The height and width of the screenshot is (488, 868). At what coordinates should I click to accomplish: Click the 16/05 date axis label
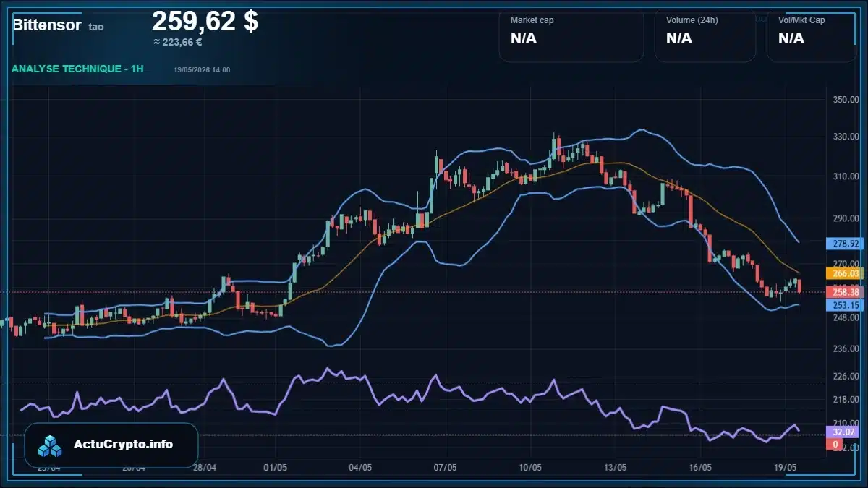(x=700, y=468)
